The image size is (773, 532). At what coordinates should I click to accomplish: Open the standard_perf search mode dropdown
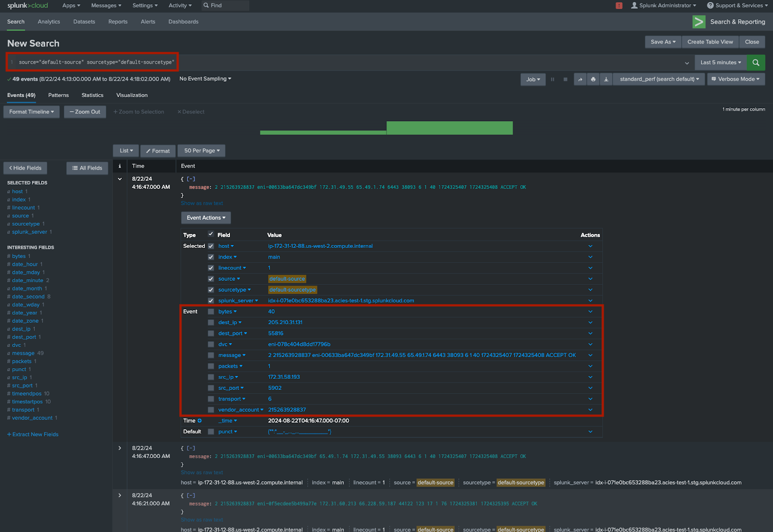point(658,79)
